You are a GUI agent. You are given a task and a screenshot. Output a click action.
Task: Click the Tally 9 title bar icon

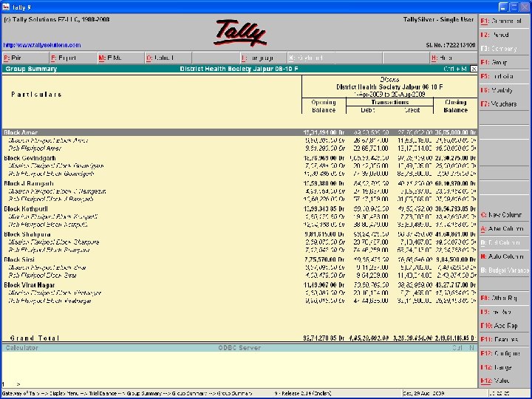pyautogui.click(x=6, y=7)
